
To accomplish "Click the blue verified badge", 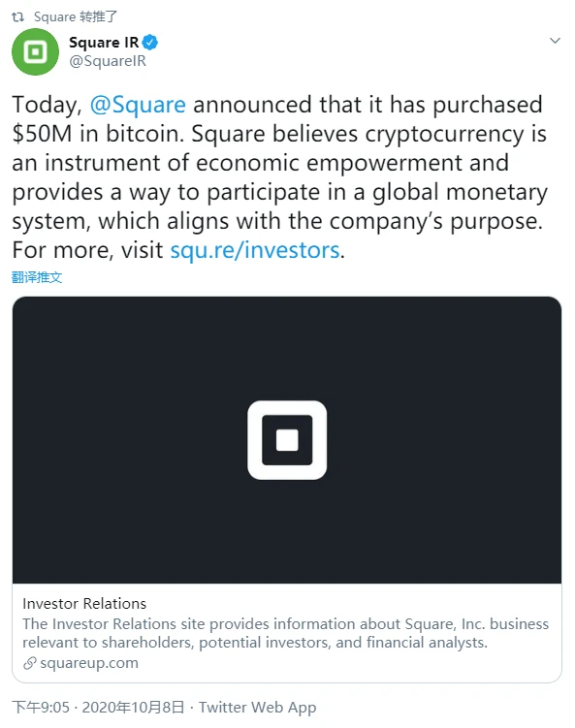I will click(x=150, y=43).
